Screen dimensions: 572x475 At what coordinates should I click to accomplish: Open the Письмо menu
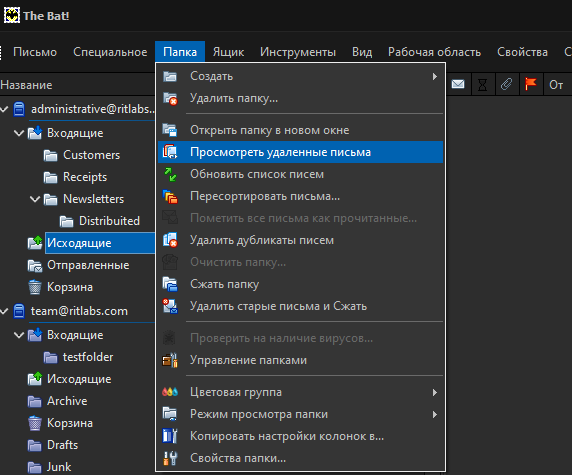coord(35,52)
